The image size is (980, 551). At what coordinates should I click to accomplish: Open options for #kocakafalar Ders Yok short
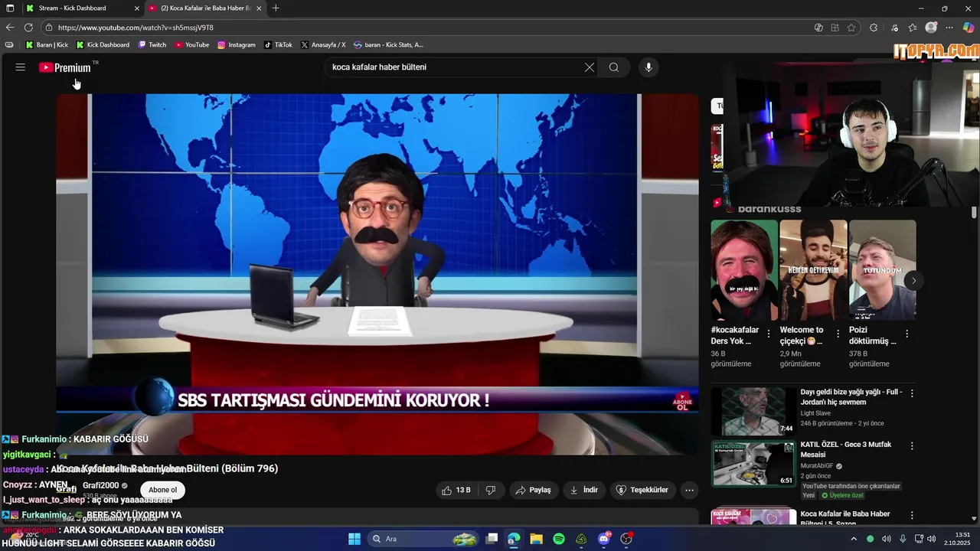[x=769, y=334]
